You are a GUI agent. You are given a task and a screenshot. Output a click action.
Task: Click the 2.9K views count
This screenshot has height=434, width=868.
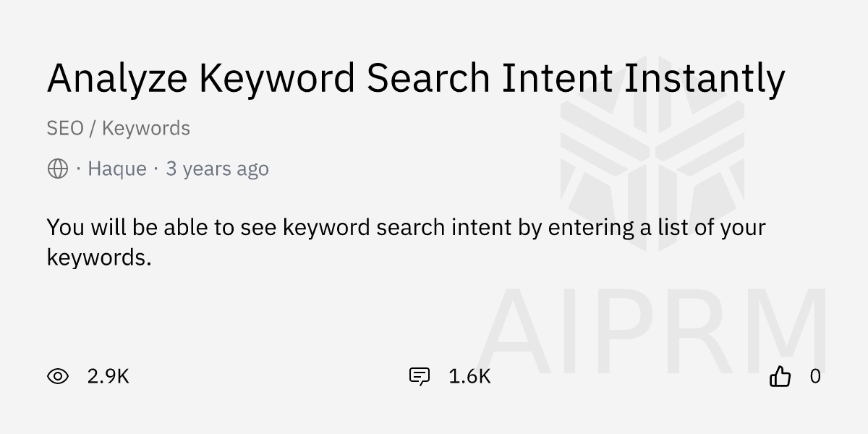(x=108, y=376)
